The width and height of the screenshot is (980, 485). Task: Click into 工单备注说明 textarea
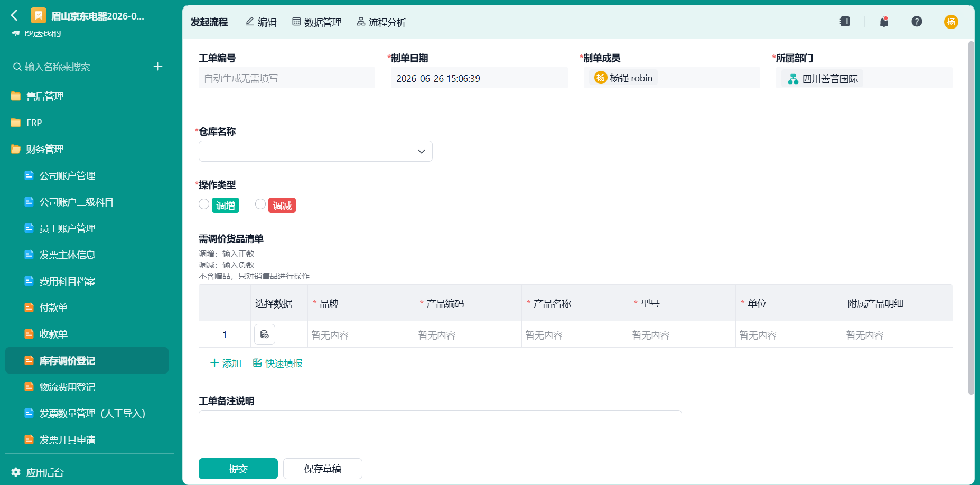click(440, 431)
